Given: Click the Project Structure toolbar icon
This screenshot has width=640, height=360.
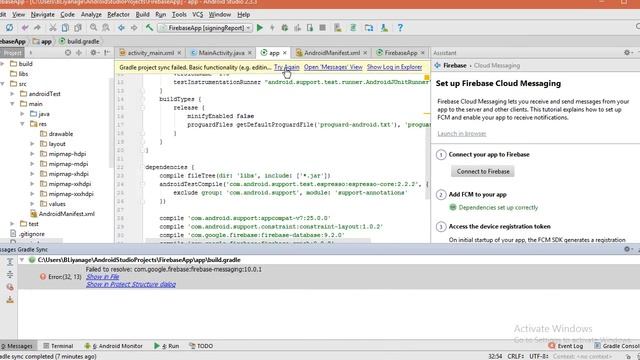Looking at the screenshot, I should pos(369,28).
